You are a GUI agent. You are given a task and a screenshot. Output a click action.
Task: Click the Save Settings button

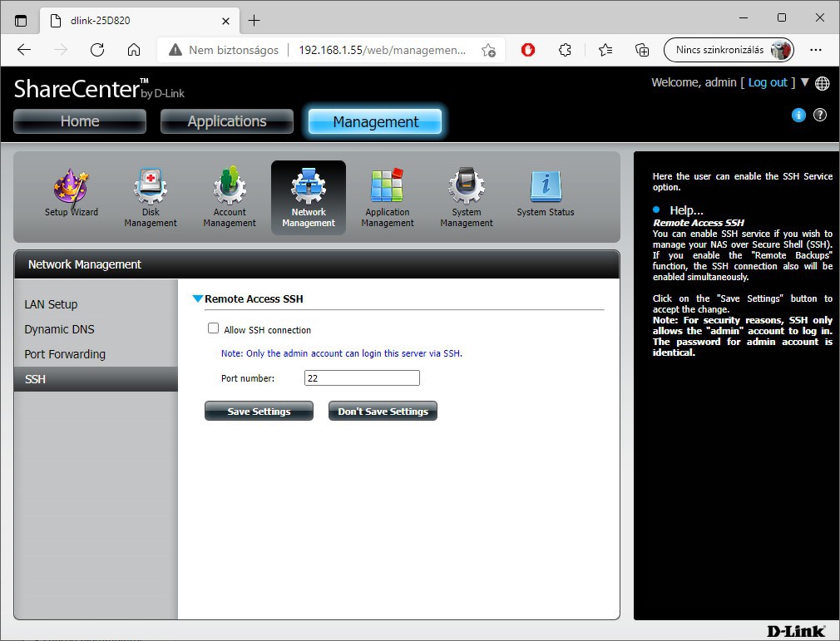click(x=259, y=412)
